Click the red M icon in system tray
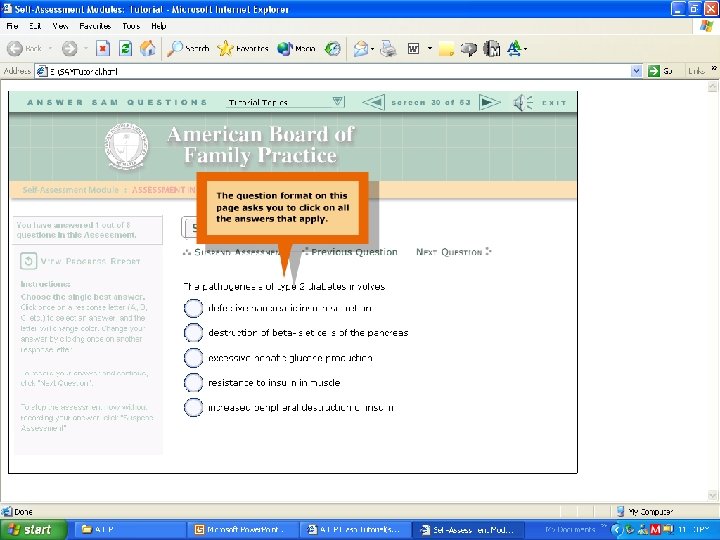 click(655, 529)
